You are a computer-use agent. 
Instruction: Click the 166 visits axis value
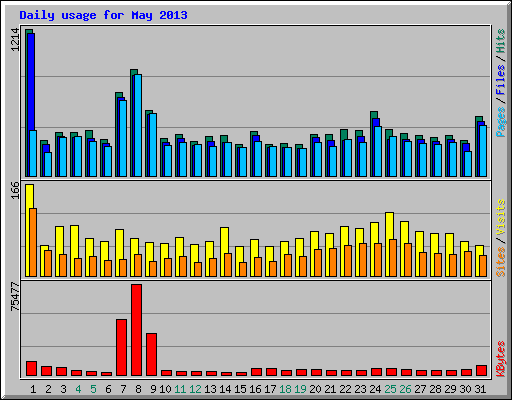click(x=15, y=190)
